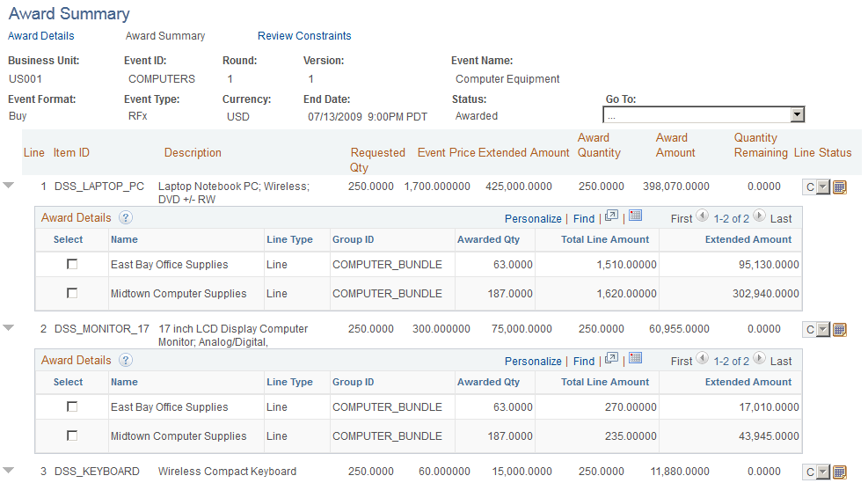Viewport: 868px width, 483px height.
Task: Collapse line 1 DSS_LAPTOP_PC section
Action: [8, 186]
